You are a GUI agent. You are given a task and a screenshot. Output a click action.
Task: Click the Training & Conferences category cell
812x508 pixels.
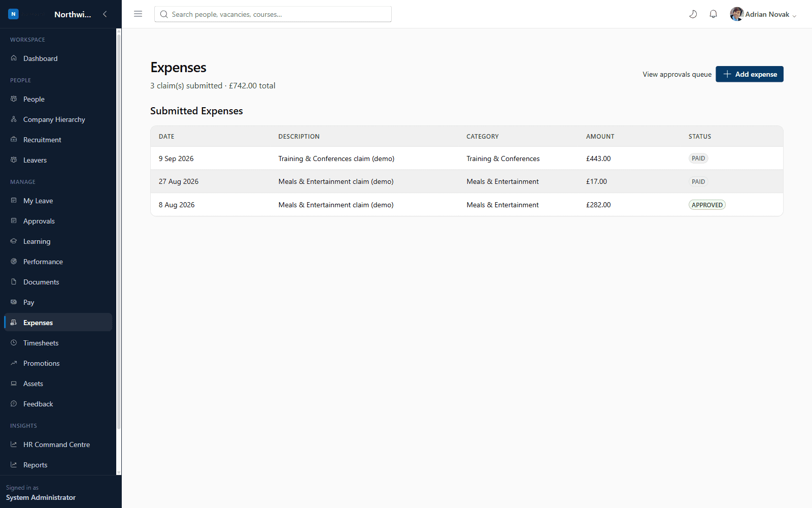[503, 158]
